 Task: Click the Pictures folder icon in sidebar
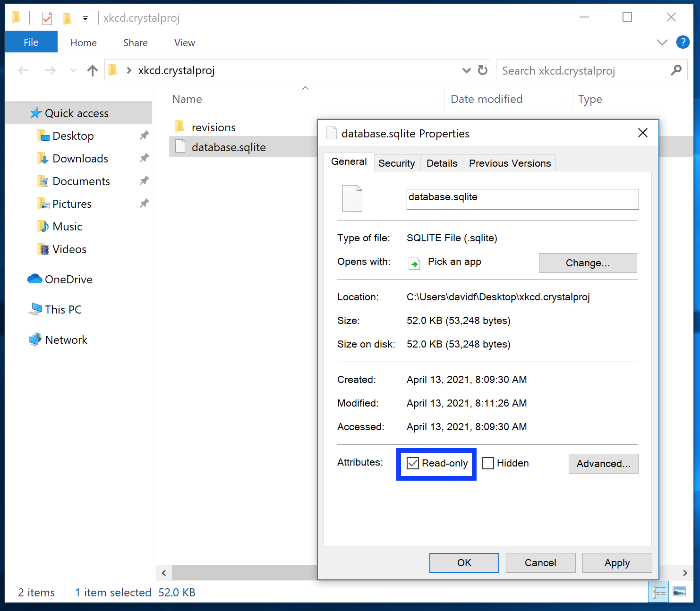coord(43,204)
